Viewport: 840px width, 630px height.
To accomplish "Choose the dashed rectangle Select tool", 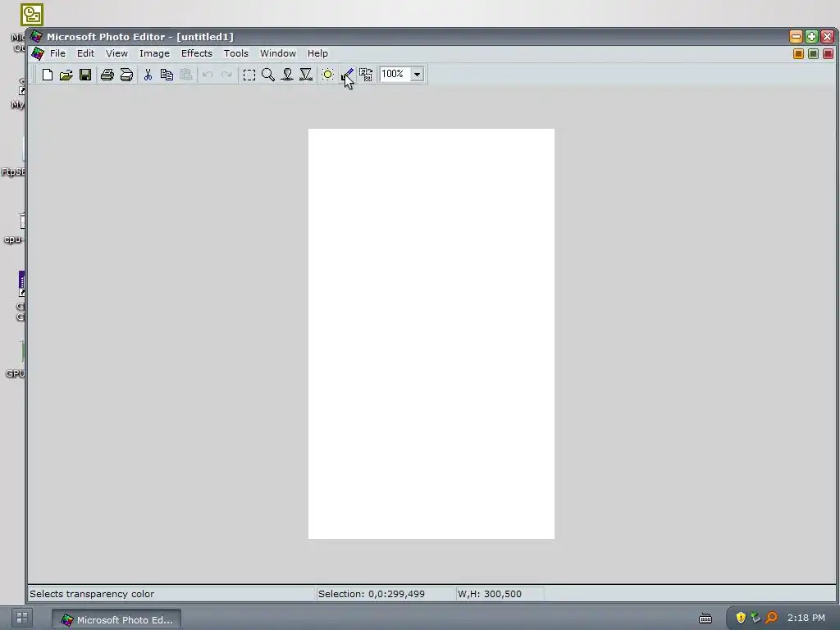I will (x=249, y=75).
